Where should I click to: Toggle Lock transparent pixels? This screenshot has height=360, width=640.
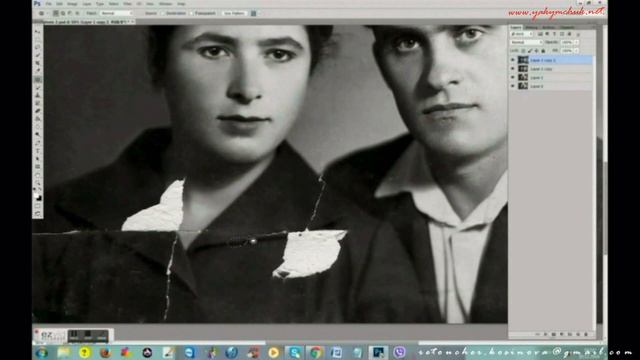[523, 51]
